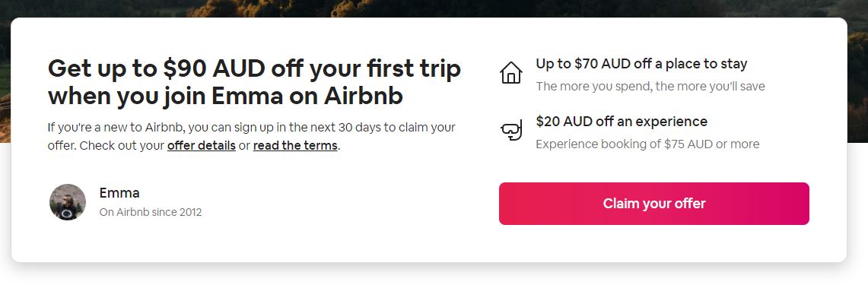
Task: Click the "when you join Emma on Airbnb" headline line
Action: point(225,96)
